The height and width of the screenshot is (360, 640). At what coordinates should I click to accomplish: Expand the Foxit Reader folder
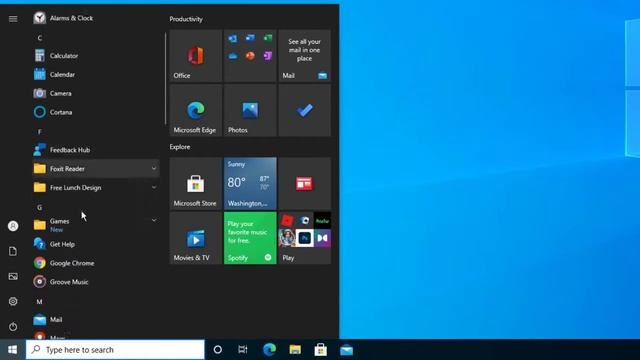[96, 169]
